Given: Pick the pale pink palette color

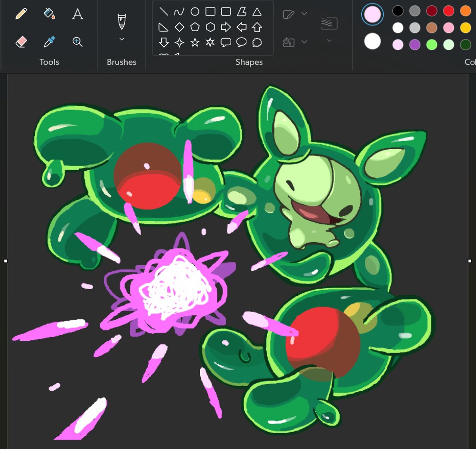Looking at the screenshot, I should click(397, 45).
